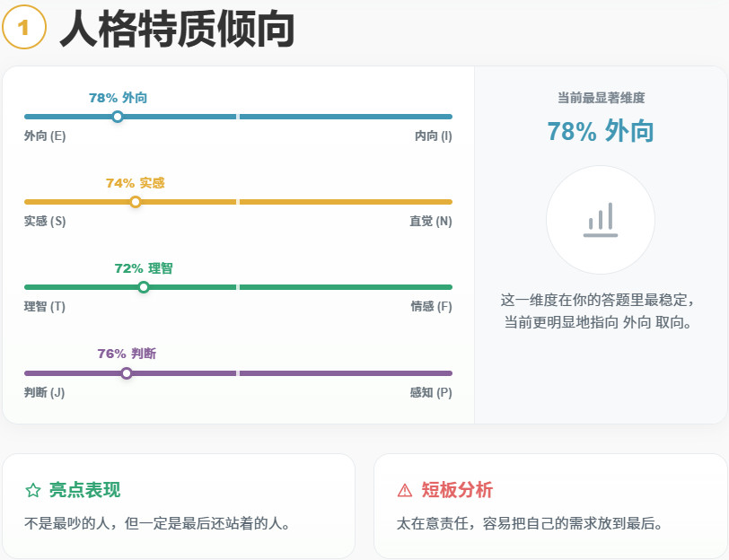
Task: Click the 判断 slider handle
Action: coord(127,372)
